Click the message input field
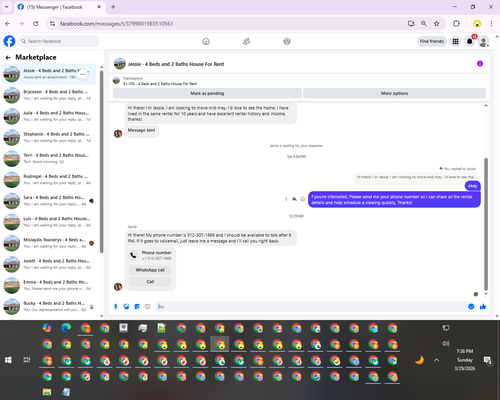 coord(312,307)
